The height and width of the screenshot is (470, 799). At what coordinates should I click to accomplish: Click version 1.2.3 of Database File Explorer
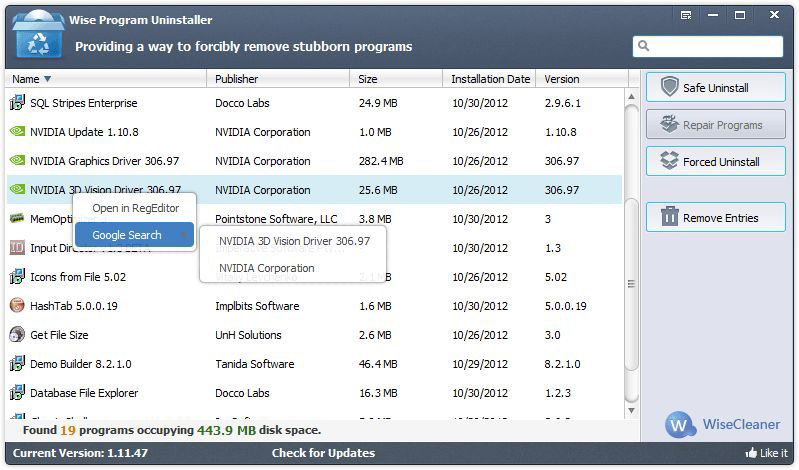pos(557,393)
